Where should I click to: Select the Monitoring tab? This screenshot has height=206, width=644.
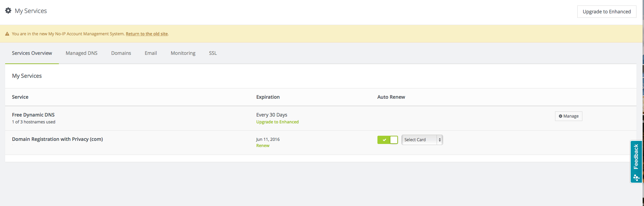(x=183, y=53)
